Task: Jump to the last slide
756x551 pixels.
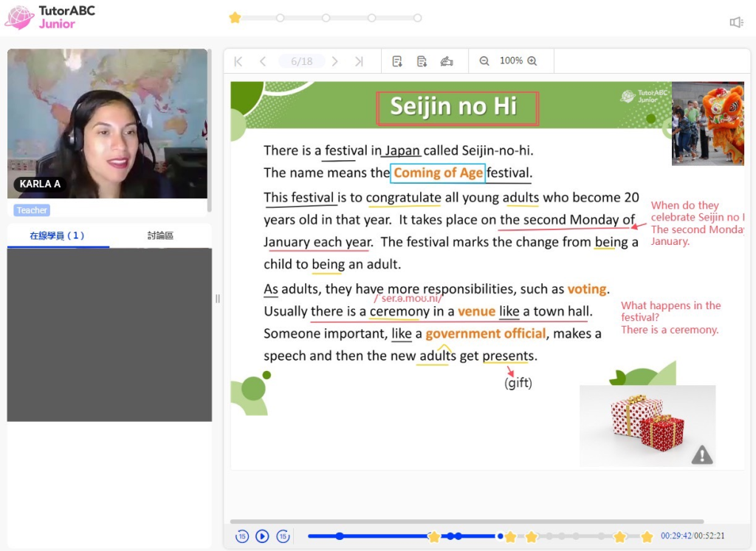Action: point(359,61)
